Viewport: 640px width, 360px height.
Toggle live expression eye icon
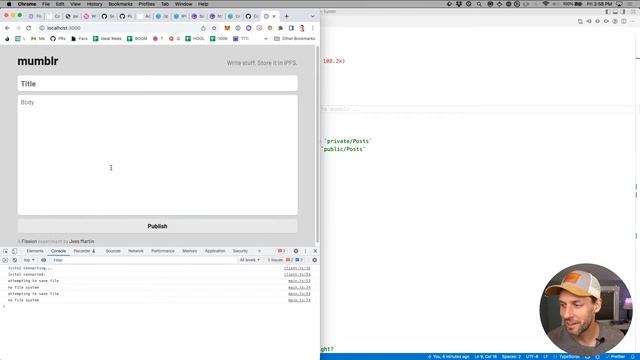(x=43, y=260)
